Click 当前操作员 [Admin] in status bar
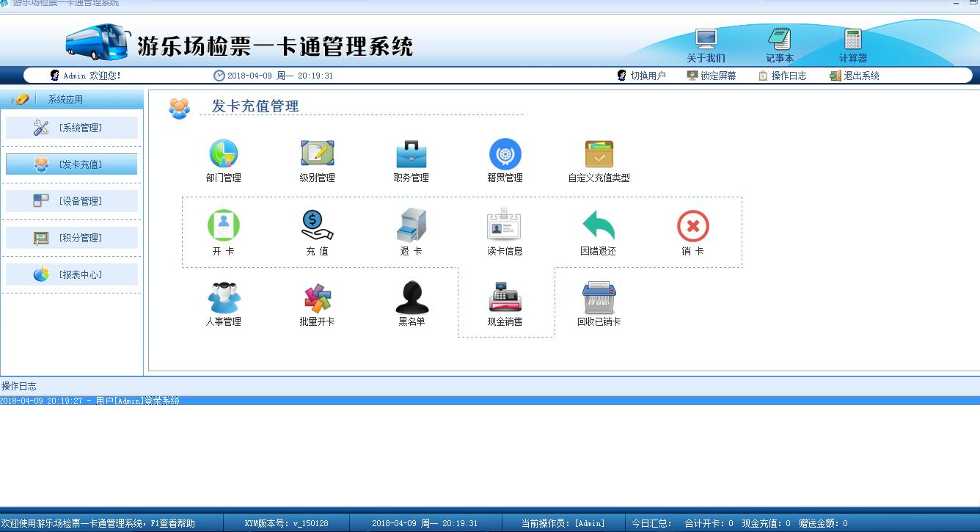The height and width of the screenshot is (532, 980). pos(563,523)
